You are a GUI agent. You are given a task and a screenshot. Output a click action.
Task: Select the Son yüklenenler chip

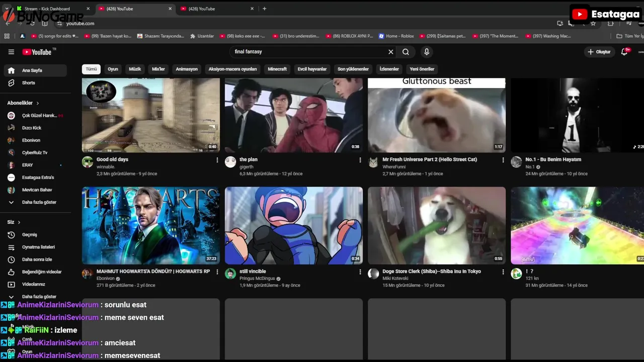[353, 69]
